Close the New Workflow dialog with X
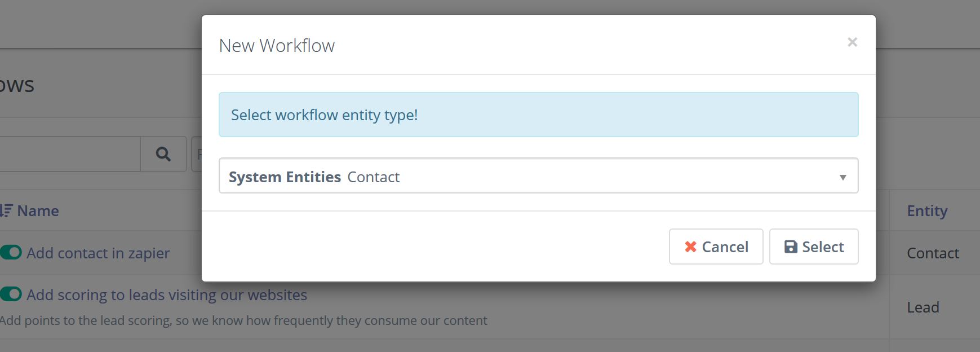980x352 pixels. (x=852, y=42)
